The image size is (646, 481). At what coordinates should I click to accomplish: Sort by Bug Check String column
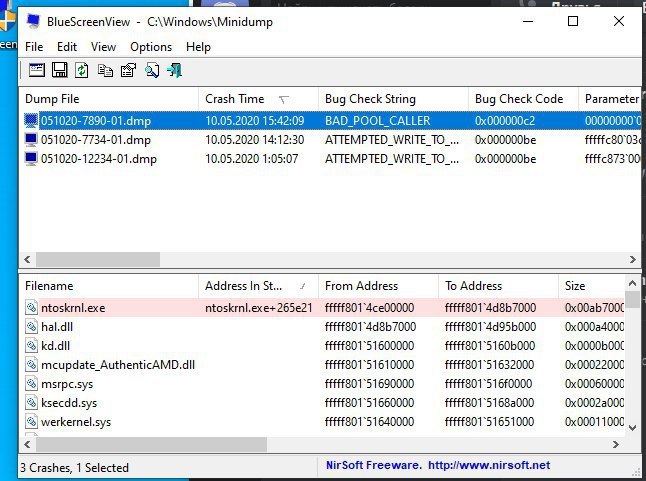tap(393, 99)
